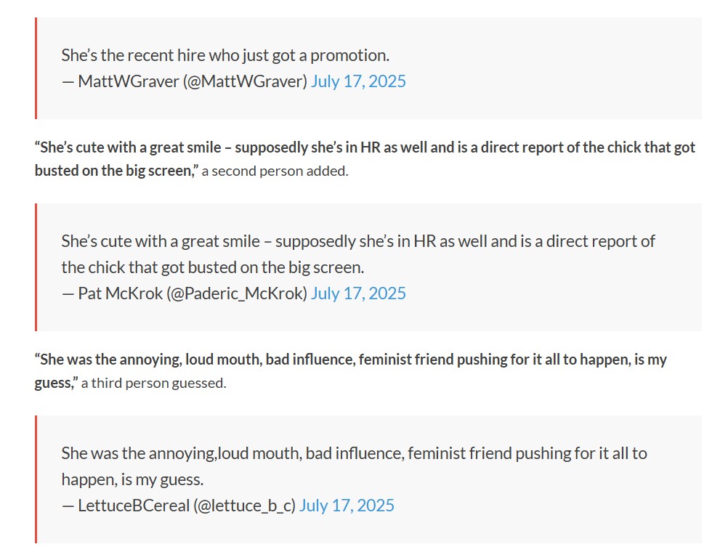Click the bold quote starting "She's cute with a great smile"

pyautogui.click(x=365, y=158)
